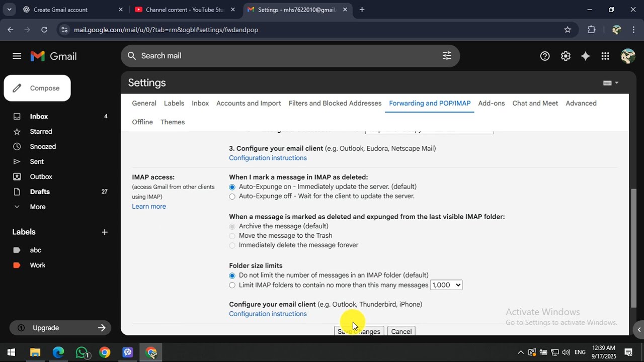
Task: Select Immediately delete the message forever
Action: [232, 246]
